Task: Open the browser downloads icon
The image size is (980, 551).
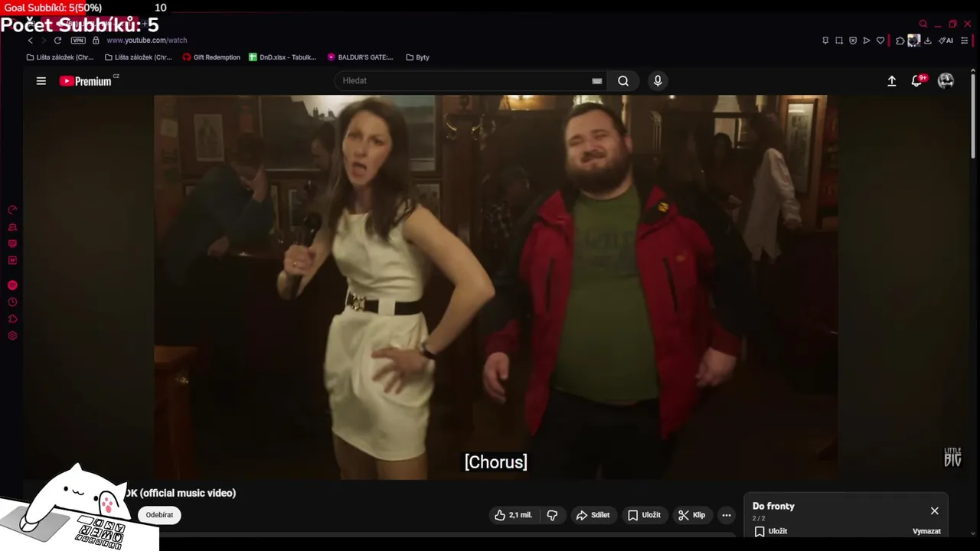Action: click(x=928, y=41)
